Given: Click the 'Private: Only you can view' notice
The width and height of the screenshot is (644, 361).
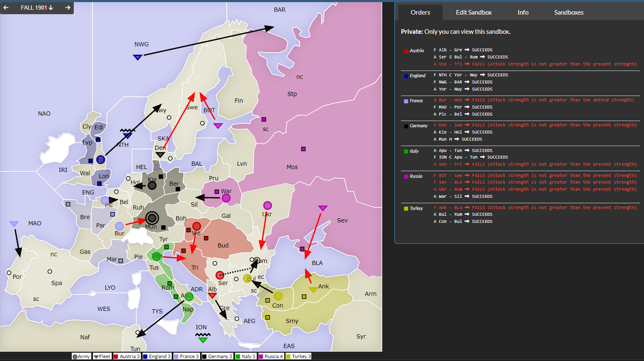Looking at the screenshot, I should [x=456, y=32].
